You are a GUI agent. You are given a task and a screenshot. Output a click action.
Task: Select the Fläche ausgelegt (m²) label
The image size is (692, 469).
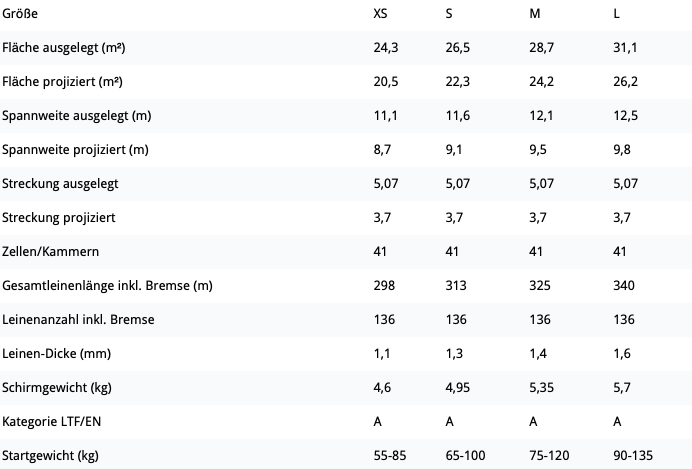(x=64, y=48)
